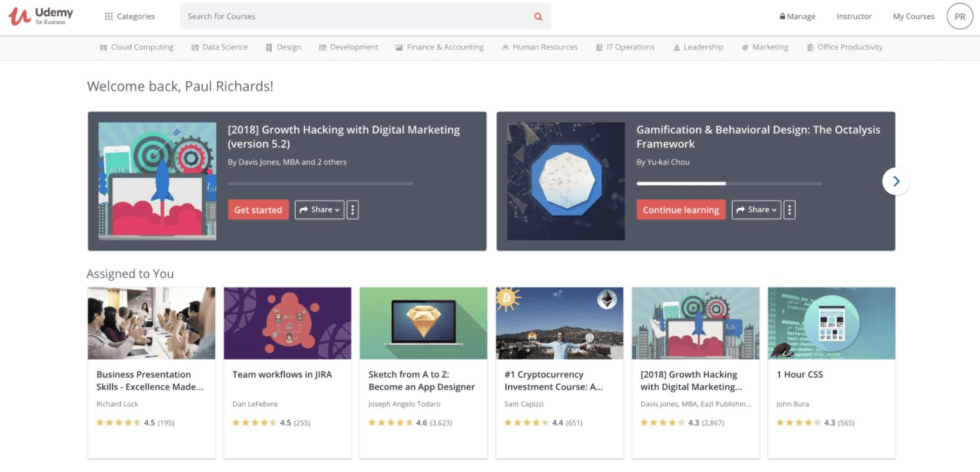Open Cloud Computing category tab
Viewport: 980px width, 472px height.
click(137, 48)
